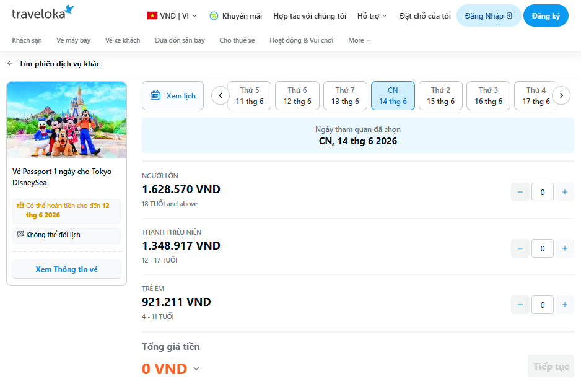Click the Trẻ em quantity field
This screenshot has height=392, width=581.
tap(543, 305)
